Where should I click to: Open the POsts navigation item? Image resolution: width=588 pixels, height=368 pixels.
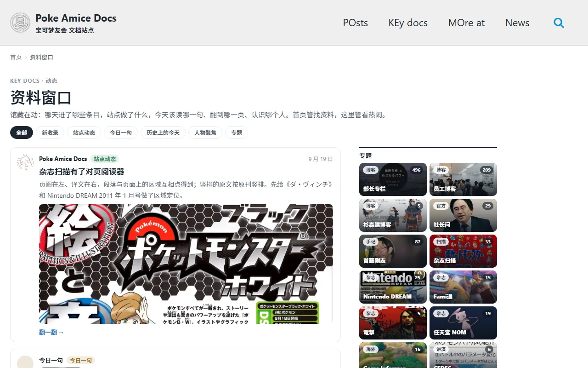pos(356,23)
